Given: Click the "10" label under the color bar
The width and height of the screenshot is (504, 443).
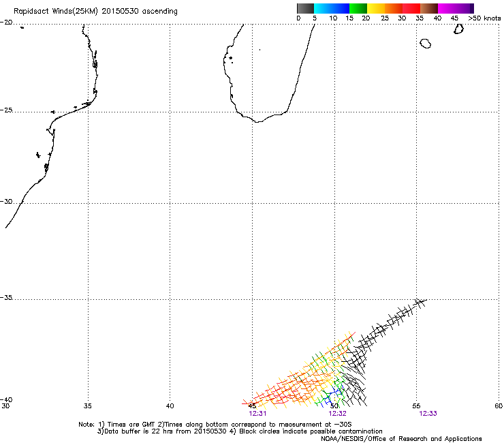Looking at the screenshot, I should (x=333, y=18).
